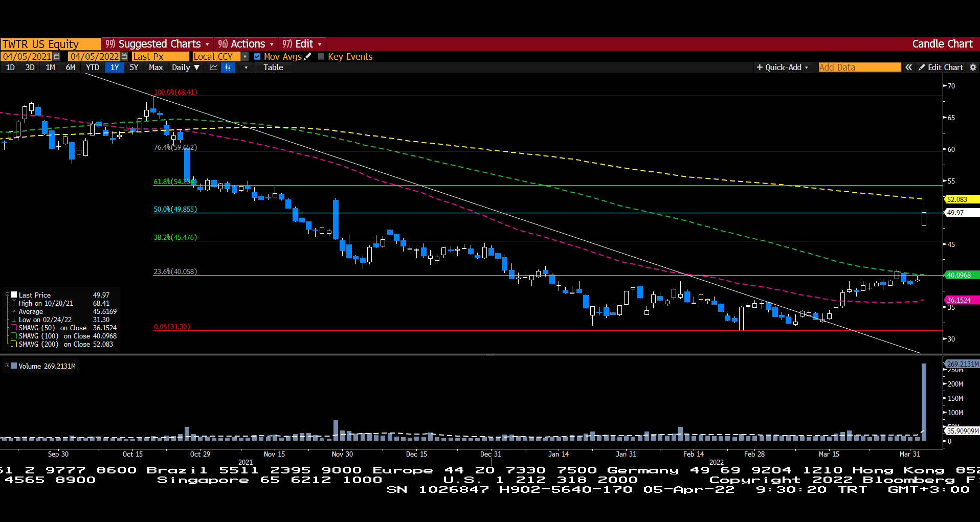Viewport: 980px width, 522px height.
Task: Open the Edit dropdown menu
Action: (302, 44)
